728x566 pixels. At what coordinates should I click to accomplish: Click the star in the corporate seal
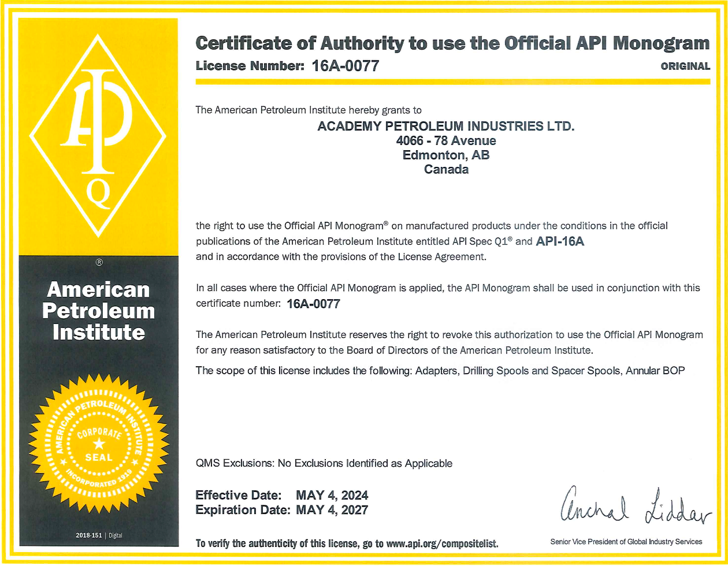[99, 443]
